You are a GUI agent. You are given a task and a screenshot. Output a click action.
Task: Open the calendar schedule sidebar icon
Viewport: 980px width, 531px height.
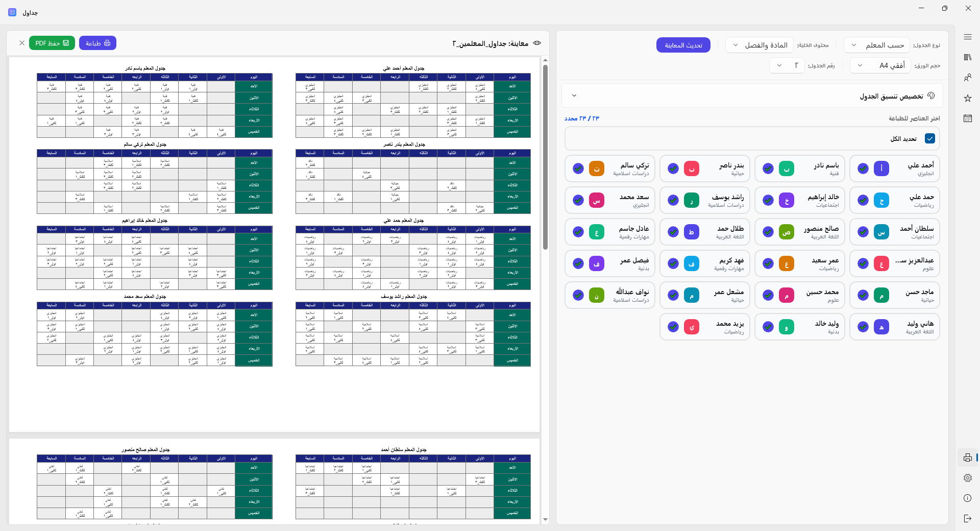pyautogui.click(x=967, y=118)
